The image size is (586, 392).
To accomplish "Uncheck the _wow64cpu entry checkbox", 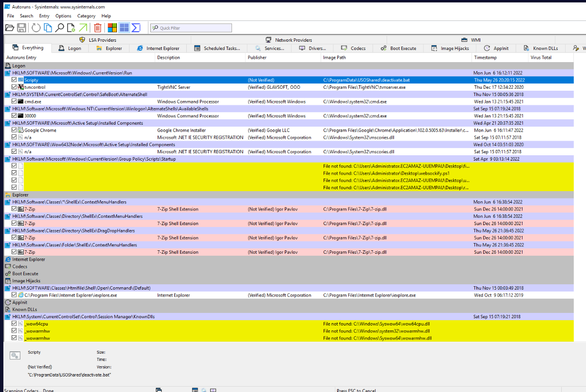I will [x=14, y=324].
